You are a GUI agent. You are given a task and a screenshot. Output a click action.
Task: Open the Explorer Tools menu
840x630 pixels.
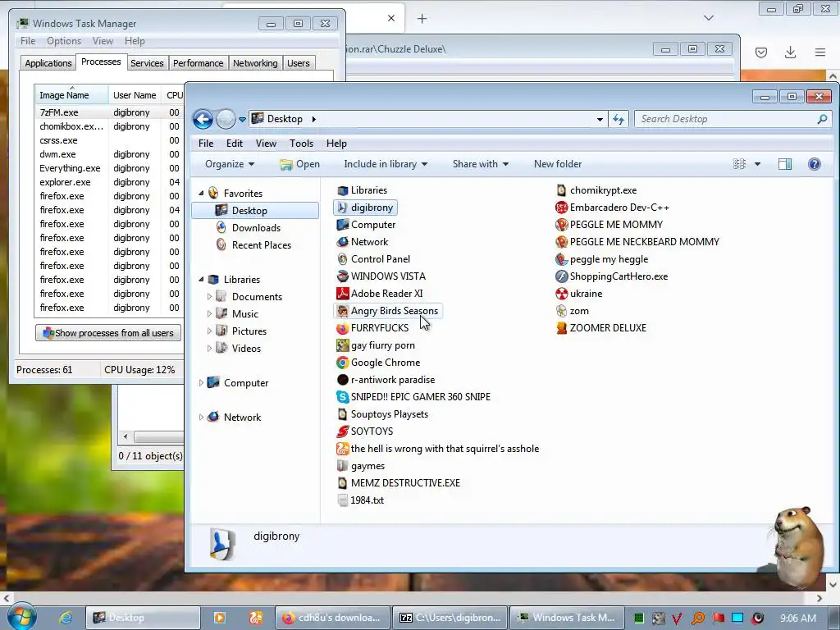(x=301, y=143)
